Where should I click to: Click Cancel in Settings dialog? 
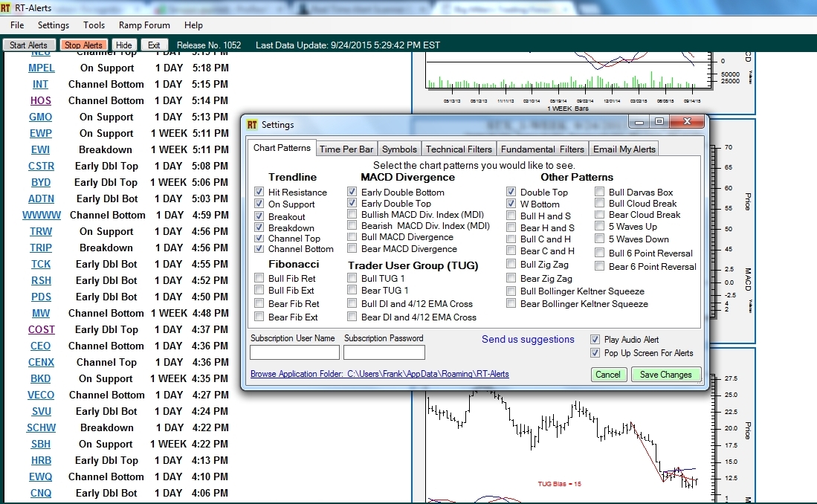point(608,374)
